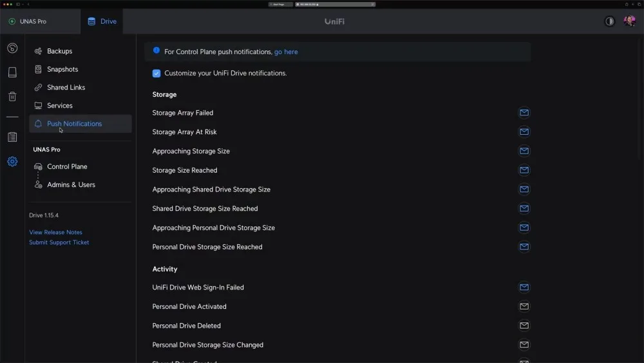Toggle email for Approaching Storage Size
644x363 pixels.
(x=524, y=151)
